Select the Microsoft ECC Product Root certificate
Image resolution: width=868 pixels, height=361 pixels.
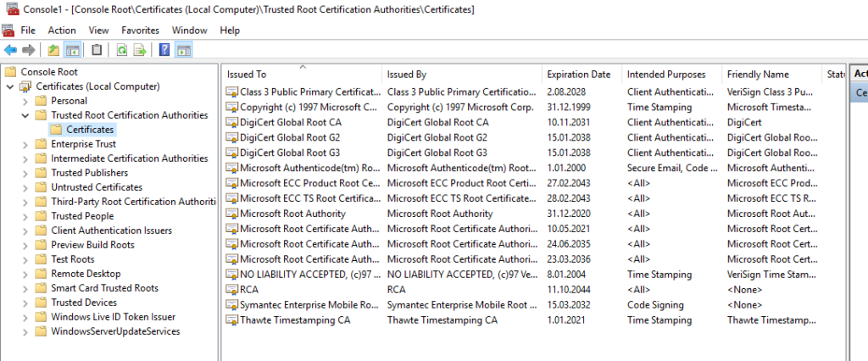coord(310,183)
